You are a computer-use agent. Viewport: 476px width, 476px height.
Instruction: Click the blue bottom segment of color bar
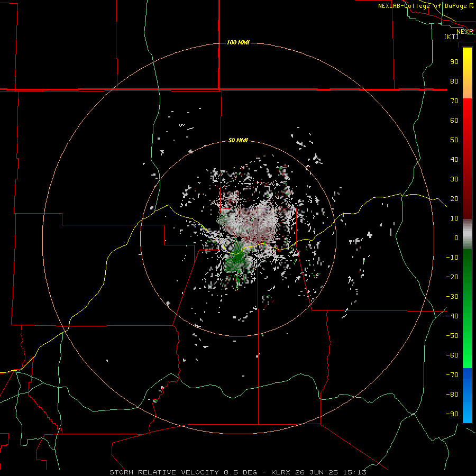pos(467,396)
